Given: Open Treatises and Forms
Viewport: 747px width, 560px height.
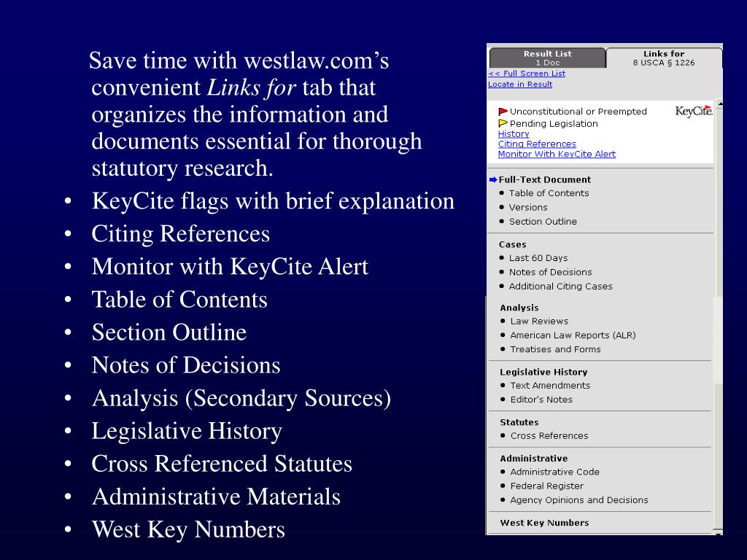Looking at the screenshot, I should click(x=555, y=349).
